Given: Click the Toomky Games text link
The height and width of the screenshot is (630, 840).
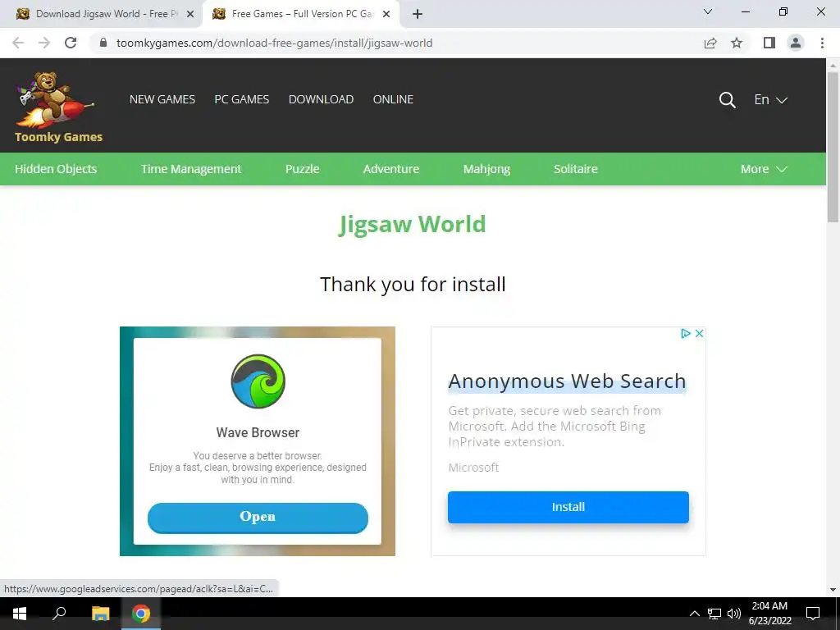Looking at the screenshot, I should pyautogui.click(x=58, y=137).
